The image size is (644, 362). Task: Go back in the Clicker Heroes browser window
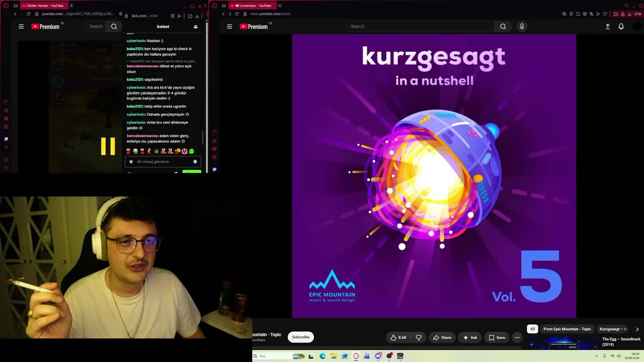tap(15, 14)
